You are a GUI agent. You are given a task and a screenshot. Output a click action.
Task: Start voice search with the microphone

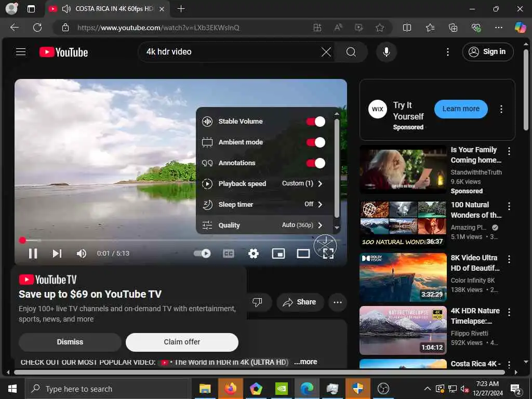386,52
